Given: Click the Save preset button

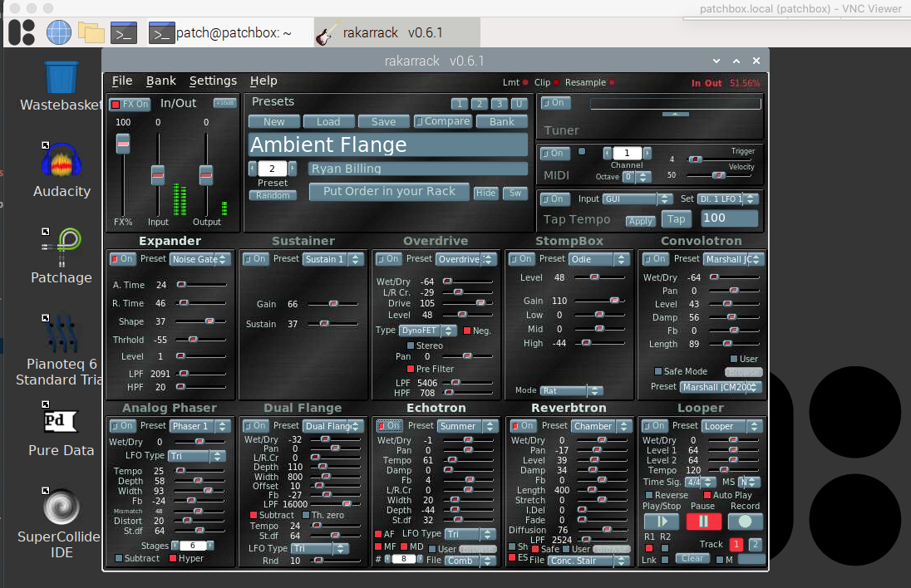Looking at the screenshot, I should click(x=383, y=121).
